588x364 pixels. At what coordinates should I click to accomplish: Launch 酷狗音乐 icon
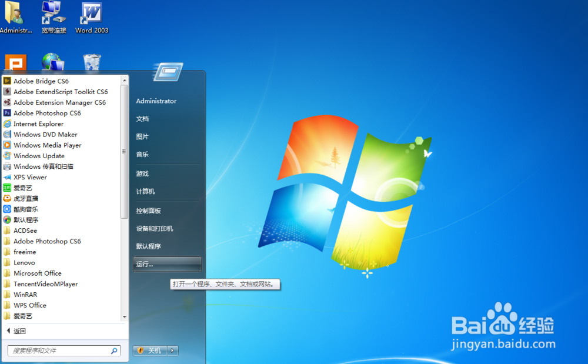7,209
